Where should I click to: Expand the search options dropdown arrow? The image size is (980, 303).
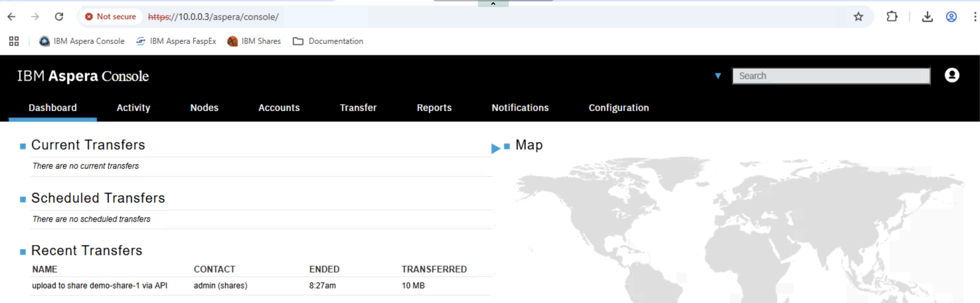click(717, 76)
